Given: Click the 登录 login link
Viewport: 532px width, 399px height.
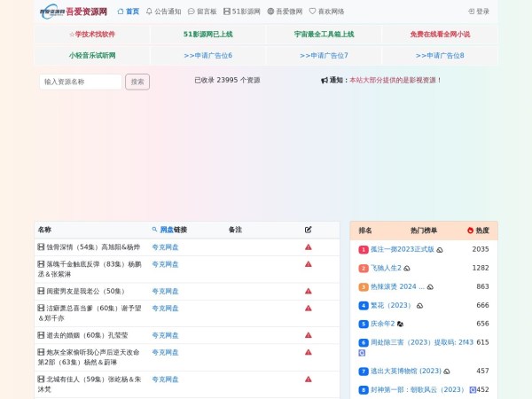Looking at the screenshot, I should [x=479, y=12].
